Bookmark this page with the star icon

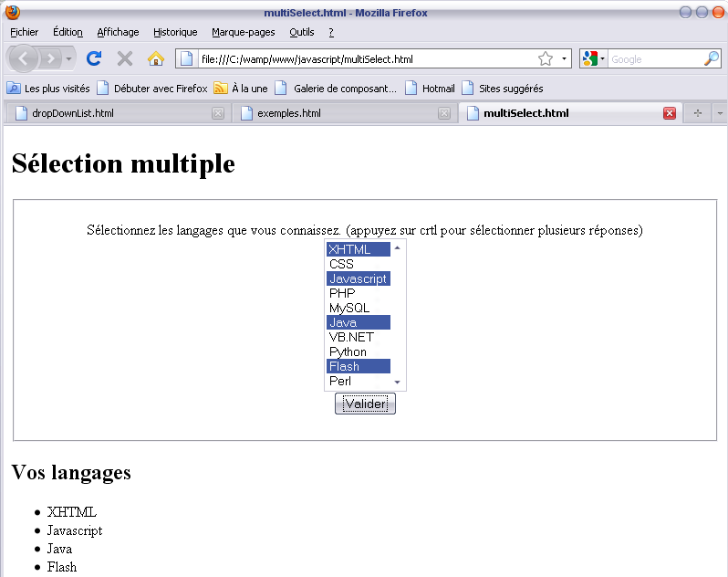tap(546, 59)
